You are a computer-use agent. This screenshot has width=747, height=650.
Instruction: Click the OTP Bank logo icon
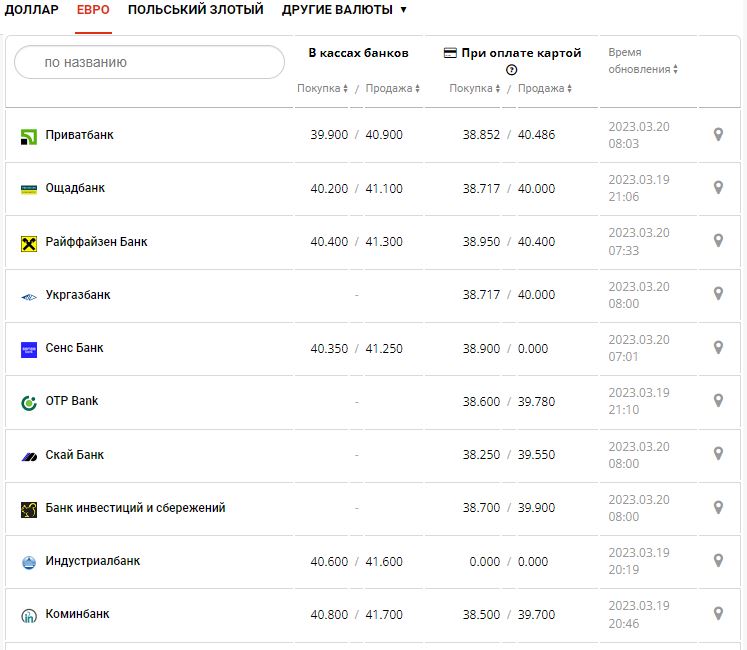pos(29,403)
